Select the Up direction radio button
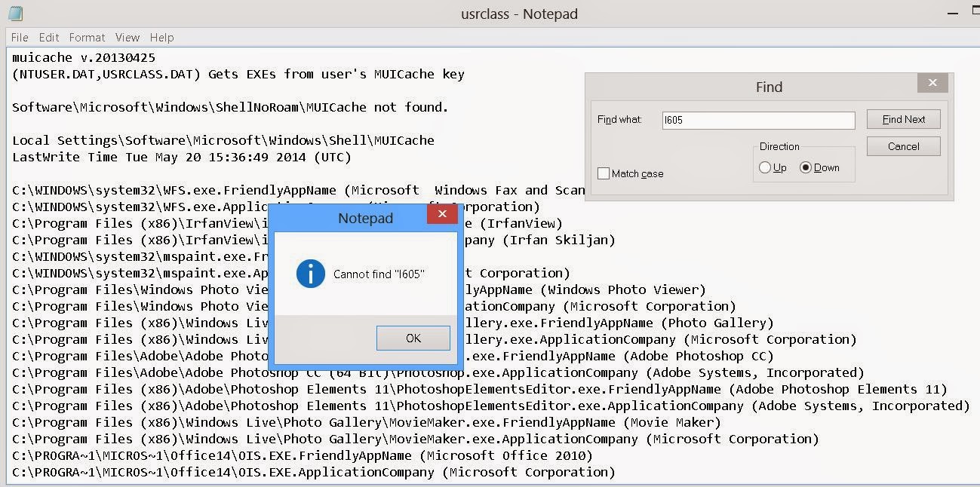The width and height of the screenshot is (980, 487). pyautogui.click(x=765, y=167)
